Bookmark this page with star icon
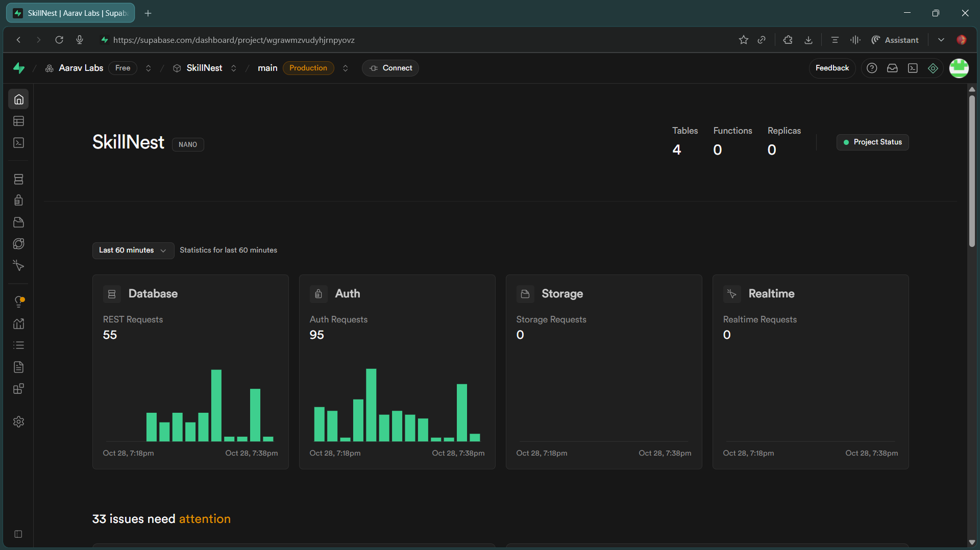Screen dimensions: 980x550 pyautogui.click(x=744, y=40)
